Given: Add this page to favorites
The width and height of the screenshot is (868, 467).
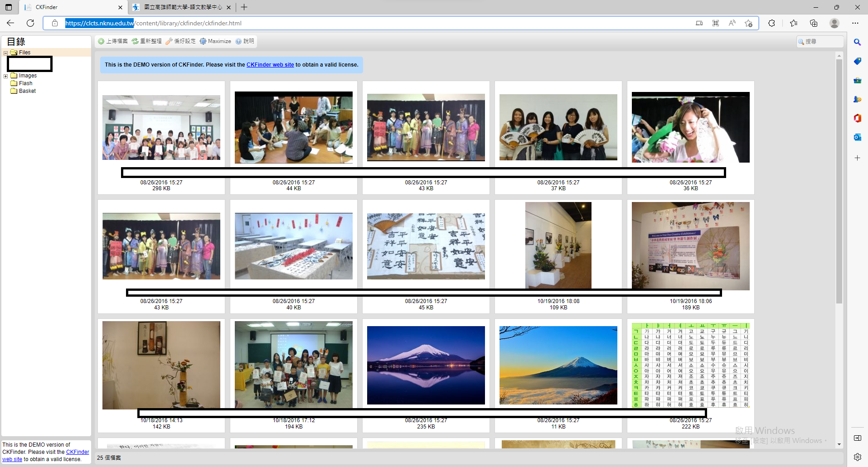Looking at the screenshot, I should [748, 23].
